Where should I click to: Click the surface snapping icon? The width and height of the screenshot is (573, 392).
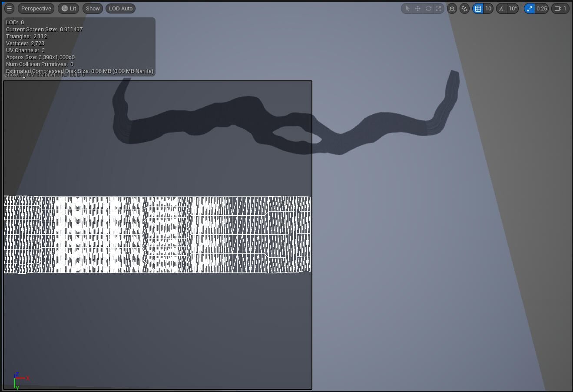point(464,9)
